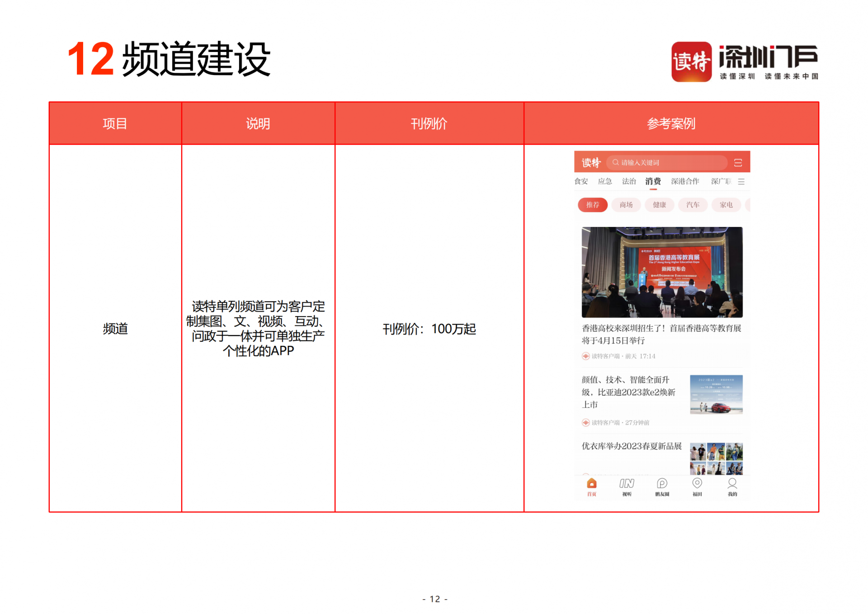Image resolution: width=868 pixels, height=614 pixels.
Task: Open the 首届香港高等教育展 news photo
Action: 662,272
